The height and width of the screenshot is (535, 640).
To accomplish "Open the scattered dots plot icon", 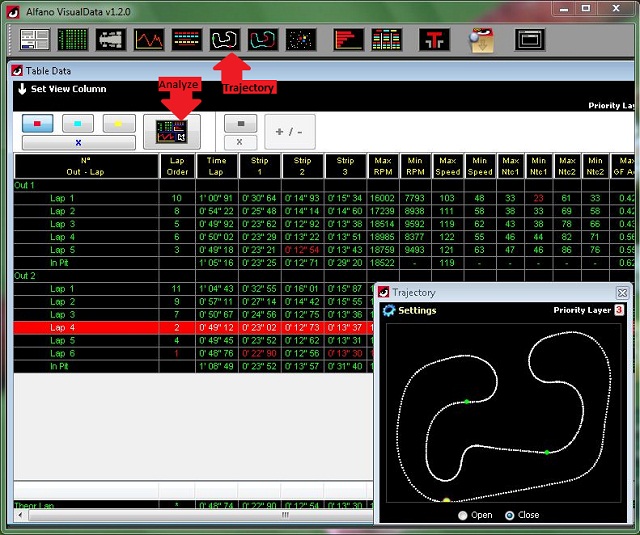I will click(x=301, y=40).
